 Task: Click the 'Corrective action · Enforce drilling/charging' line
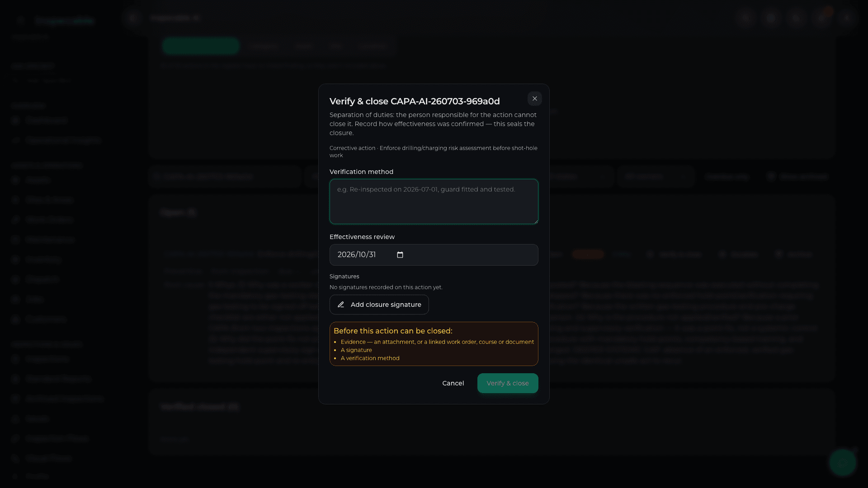pyautogui.click(x=433, y=152)
